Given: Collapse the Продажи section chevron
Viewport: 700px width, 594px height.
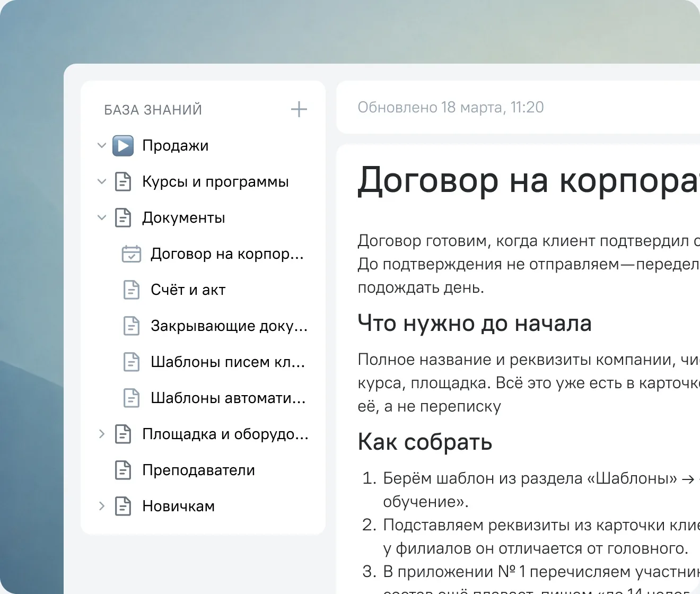Looking at the screenshot, I should click(102, 145).
